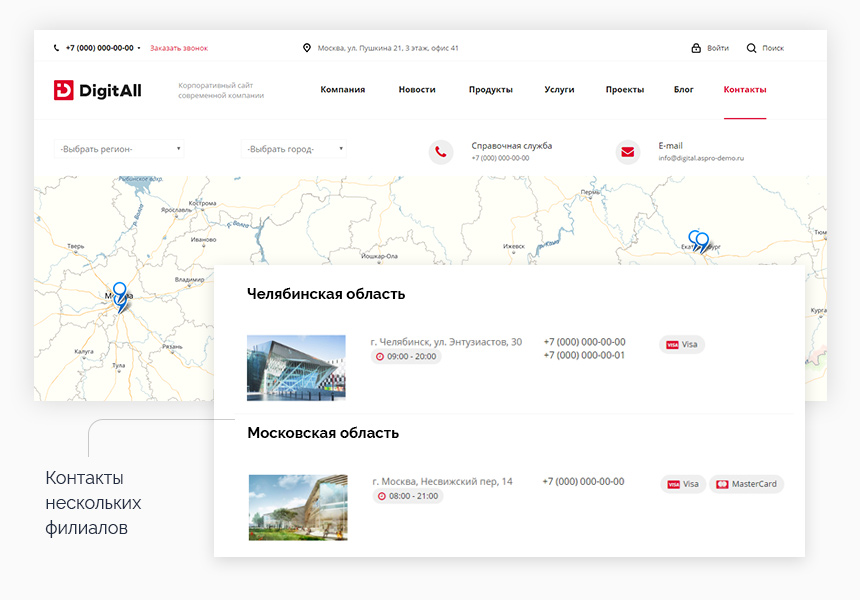Click the red envelope E-mail icon
860x600 pixels.
click(628, 152)
